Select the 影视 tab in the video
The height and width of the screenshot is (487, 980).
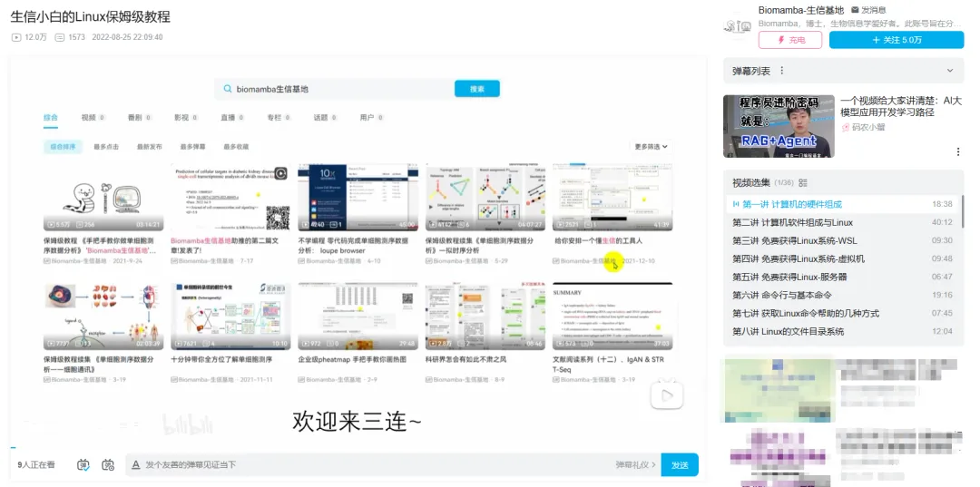pyautogui.click(x=186, y=117)
